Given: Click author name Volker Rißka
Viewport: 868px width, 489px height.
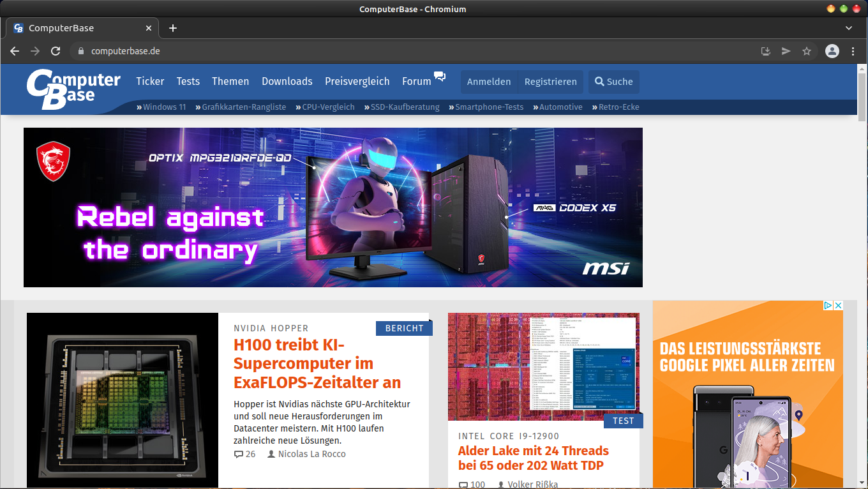Looking at the screenshot, I should (533, 485).
